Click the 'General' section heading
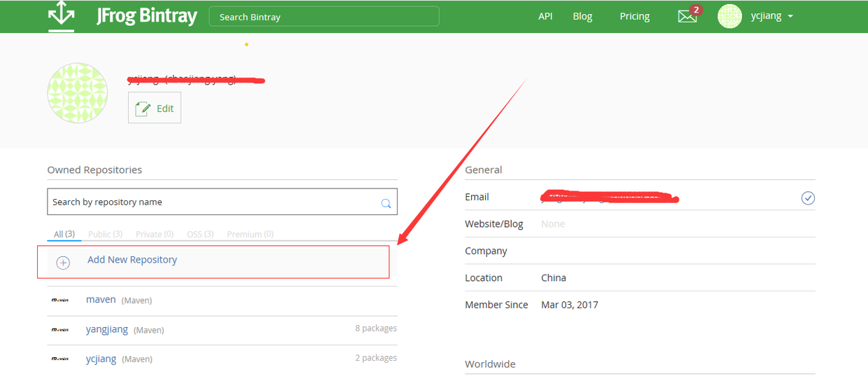This screenshot has width=868, height=379. [x=484, y=170]
